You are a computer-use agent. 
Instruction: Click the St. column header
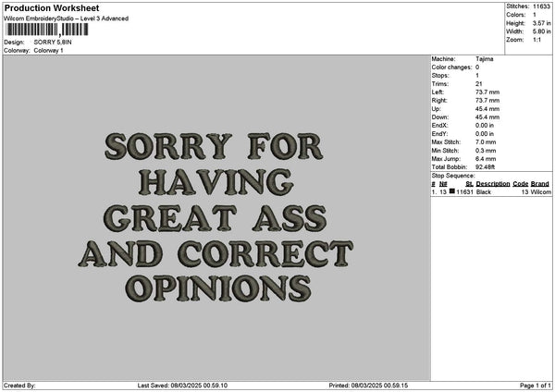[469, 184]
